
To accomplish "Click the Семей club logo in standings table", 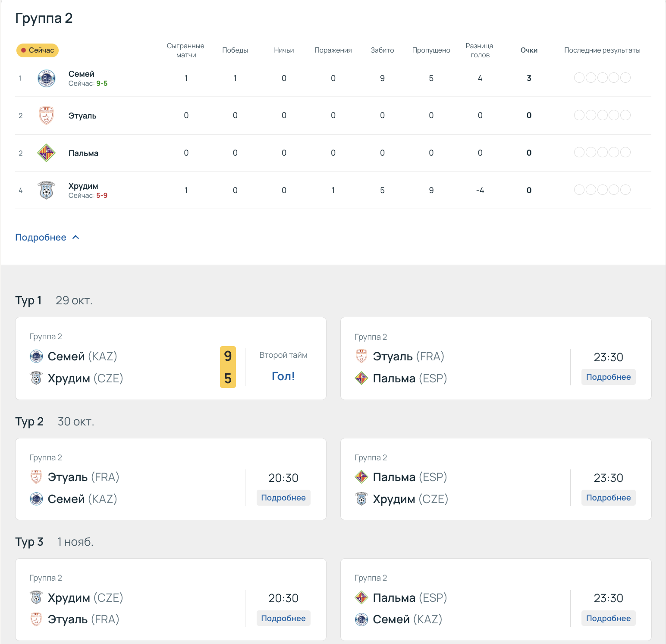I will (x=46, y=78).
